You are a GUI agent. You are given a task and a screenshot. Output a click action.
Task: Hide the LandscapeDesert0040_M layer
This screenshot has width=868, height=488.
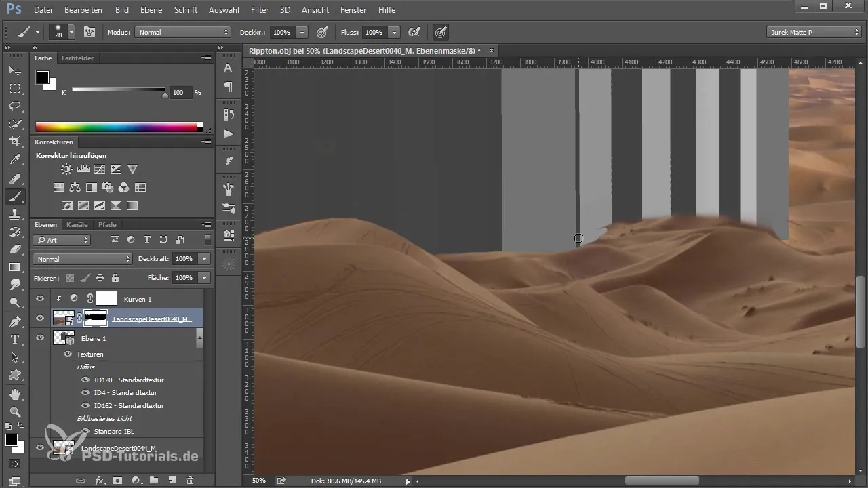coord(40,318)
